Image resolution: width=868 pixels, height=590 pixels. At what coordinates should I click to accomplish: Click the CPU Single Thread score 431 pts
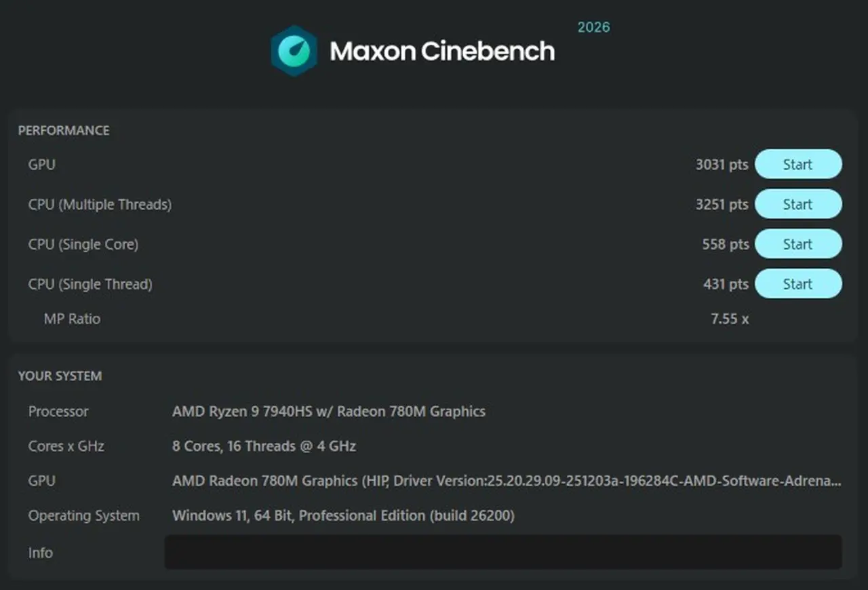tap(725, 283)
